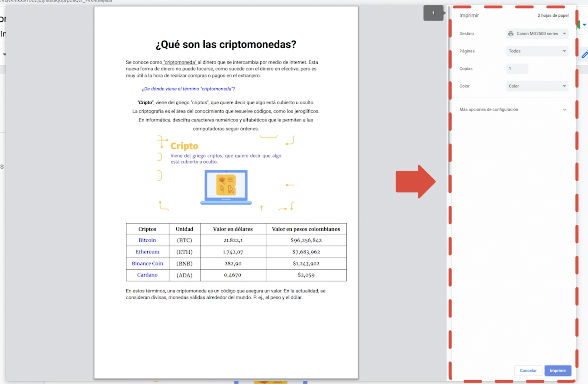Expand Más opciones de configuración
The image size is (588, 384).
coord(565,109)
